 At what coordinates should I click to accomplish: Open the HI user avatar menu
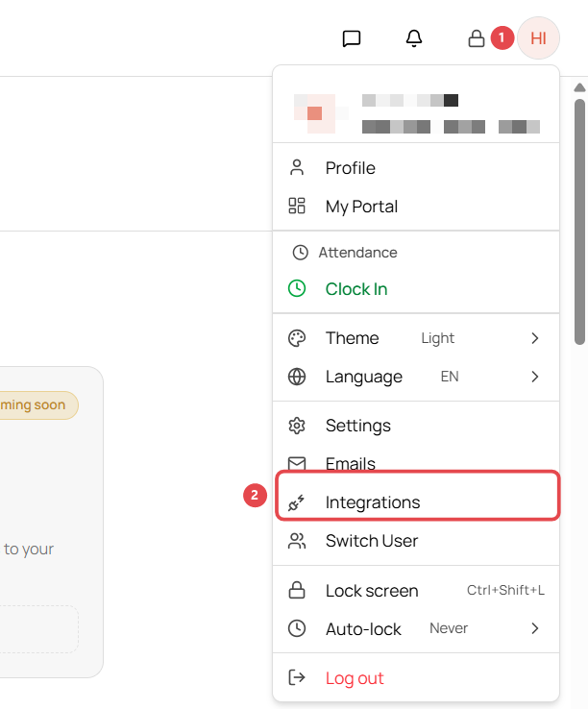pyautogui.click(x=538, y=38)
